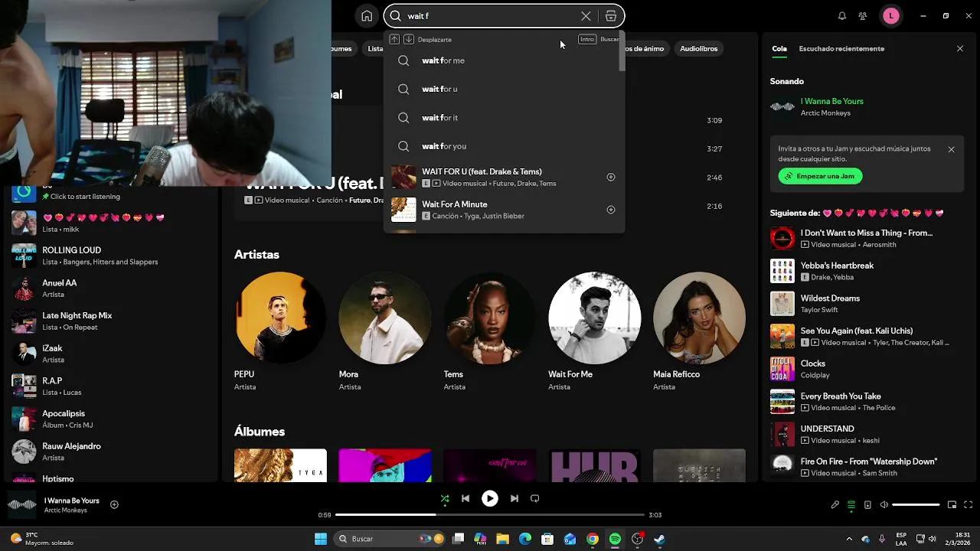
Task: Open Maia Reficco artist card
Action: click(699, 331)
